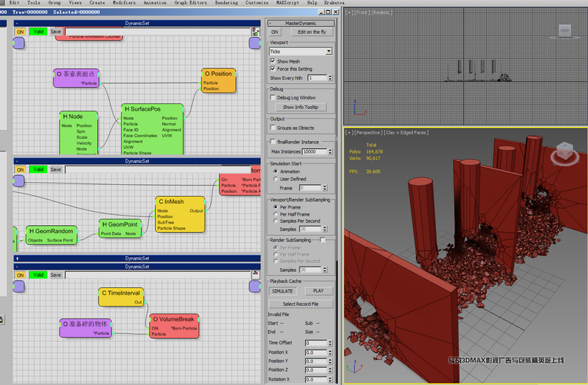588x385 pixels.
Task: Click Perspective viewport label
Action: click(368, 133)
